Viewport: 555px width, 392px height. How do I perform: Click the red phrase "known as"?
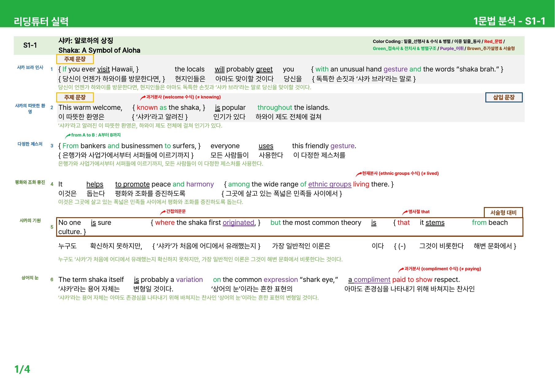(152, 108)
